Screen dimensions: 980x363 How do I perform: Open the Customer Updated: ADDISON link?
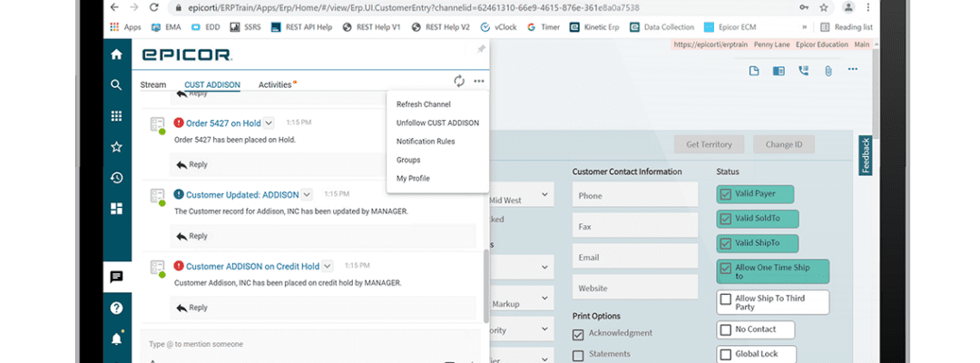242,195
